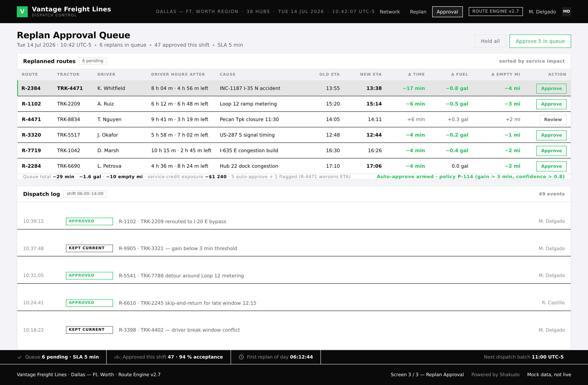Review the flagged R-4471 replan

pyautogui.click(x=553, y=120)
